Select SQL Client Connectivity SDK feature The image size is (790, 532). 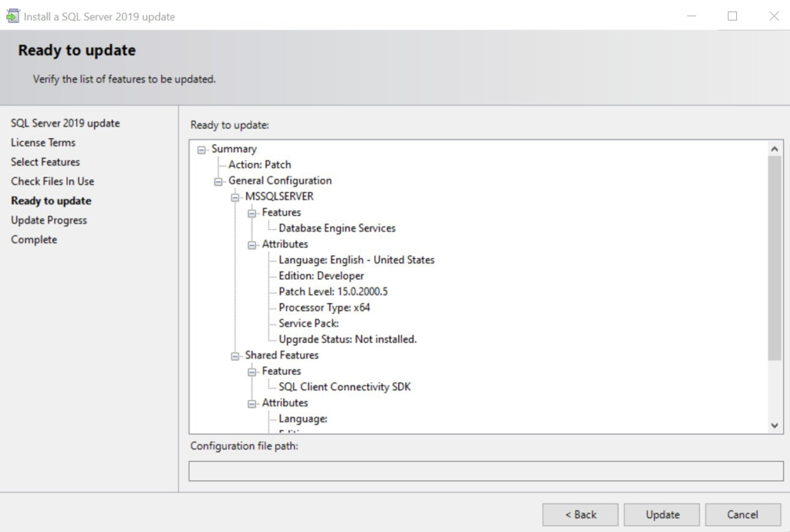tap(345, 386)
